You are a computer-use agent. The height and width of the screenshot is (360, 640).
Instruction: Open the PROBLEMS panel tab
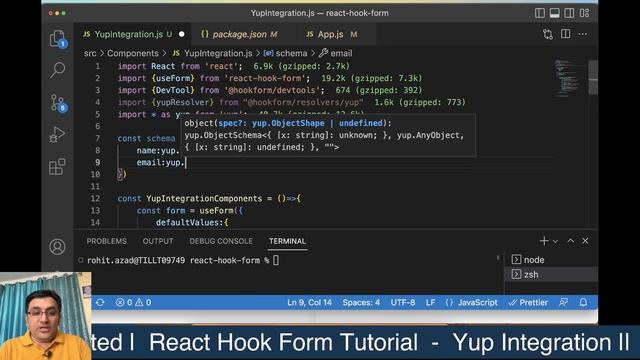[x=107, y=241]
